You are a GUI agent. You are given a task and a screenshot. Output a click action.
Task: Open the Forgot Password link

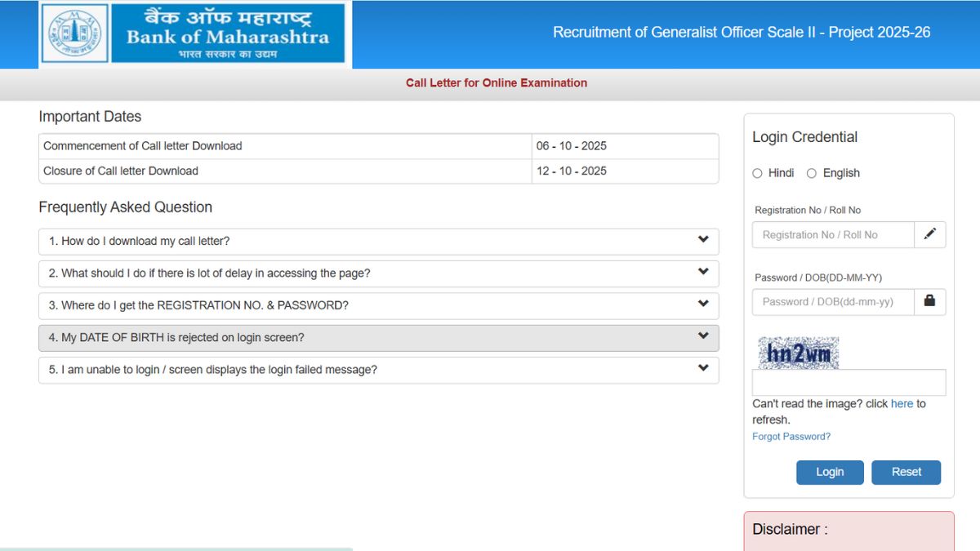791,437
